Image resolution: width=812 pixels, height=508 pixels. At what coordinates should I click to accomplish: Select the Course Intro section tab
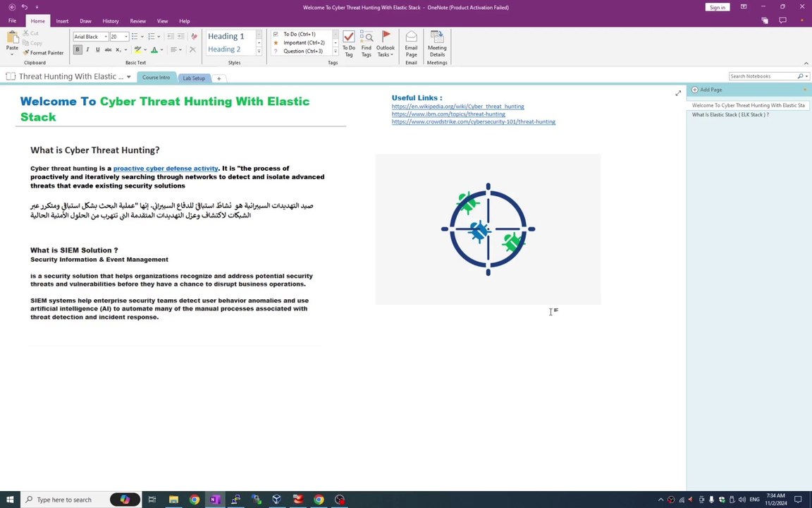tap(156, 77)
